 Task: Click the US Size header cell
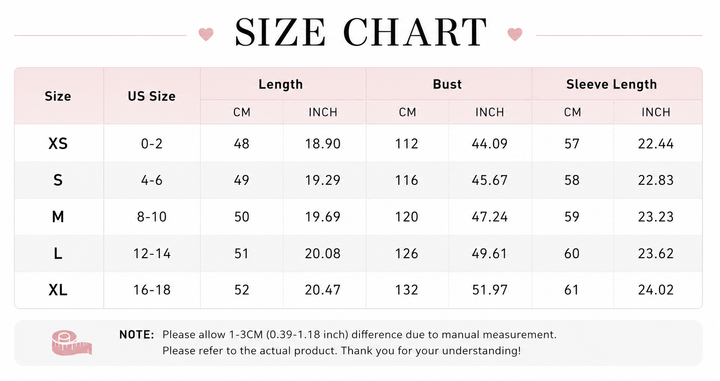152,96
